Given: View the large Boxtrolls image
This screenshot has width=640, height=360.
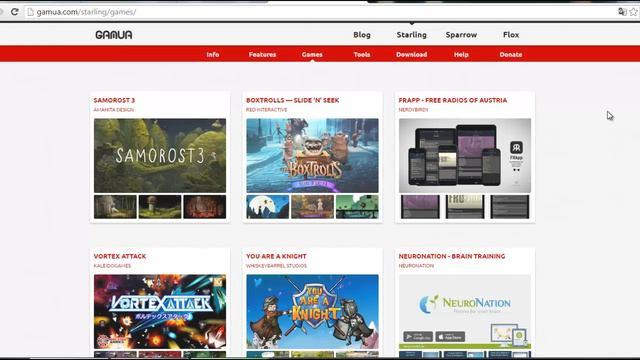Looking at the screenshot, I should pos(312,156).
